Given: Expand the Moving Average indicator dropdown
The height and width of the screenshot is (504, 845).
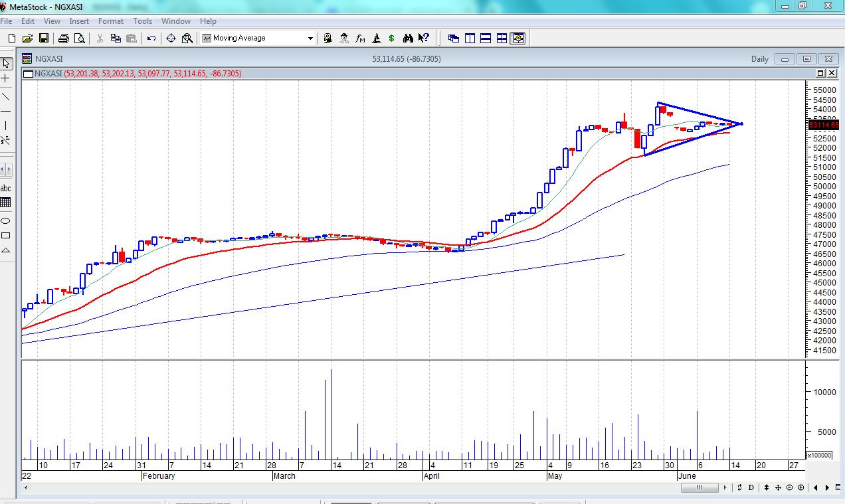Looking at the screenshot, I should coord(310,39).
